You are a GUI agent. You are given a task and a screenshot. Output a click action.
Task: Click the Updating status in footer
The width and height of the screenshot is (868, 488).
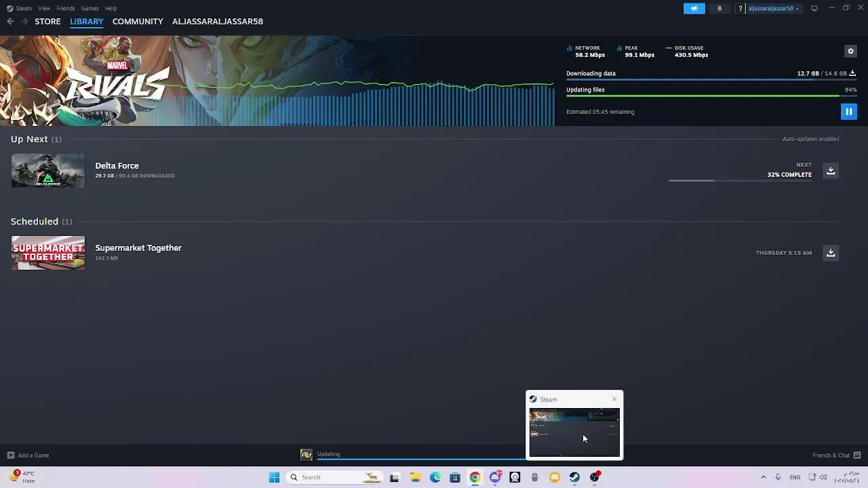tap(329, 454)
